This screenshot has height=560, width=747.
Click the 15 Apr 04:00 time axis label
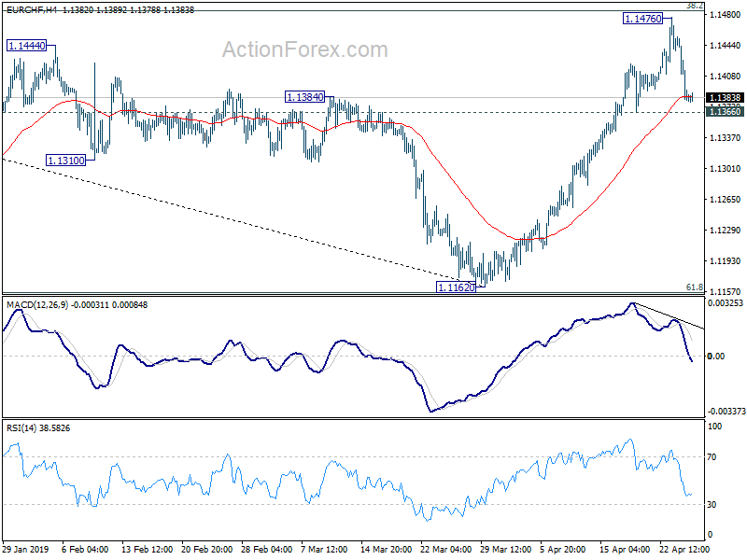(x=624, y=549)
